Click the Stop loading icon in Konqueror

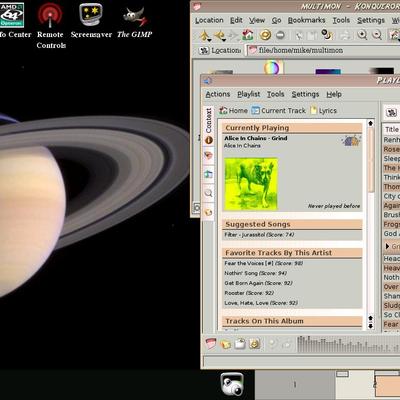click(x=280, y=35)
